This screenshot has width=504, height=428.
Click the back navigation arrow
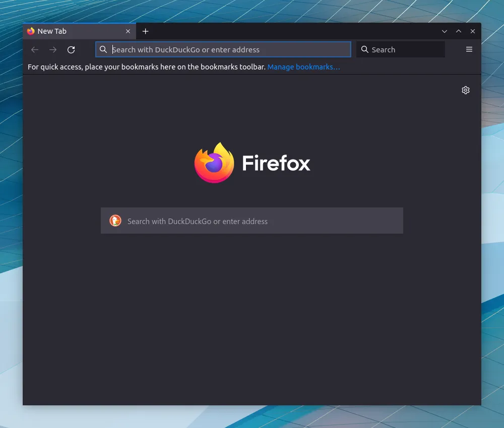tap(34, 49)
